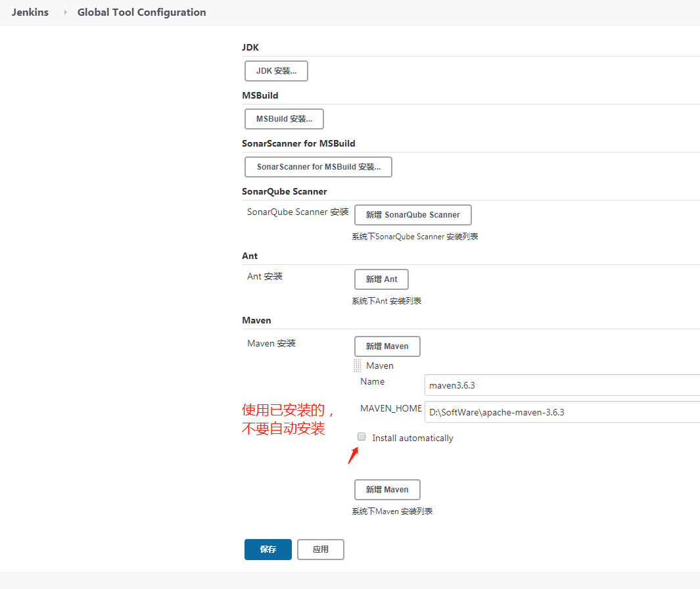Click into the MAVEN_HOME path field
700x589 pixels.
(562, 412)
